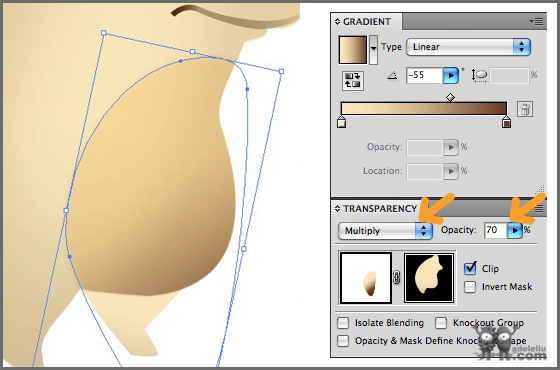Click the aspect ratio icon

point(479,75)
